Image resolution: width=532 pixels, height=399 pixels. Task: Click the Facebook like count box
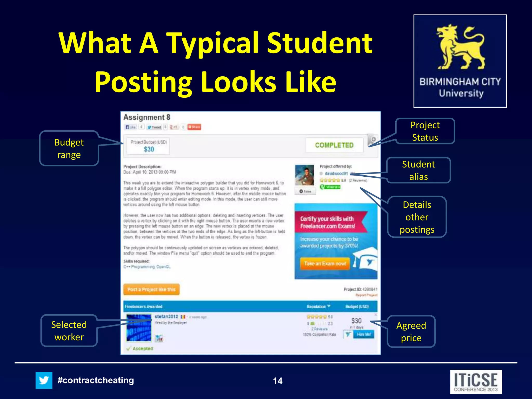141,127
